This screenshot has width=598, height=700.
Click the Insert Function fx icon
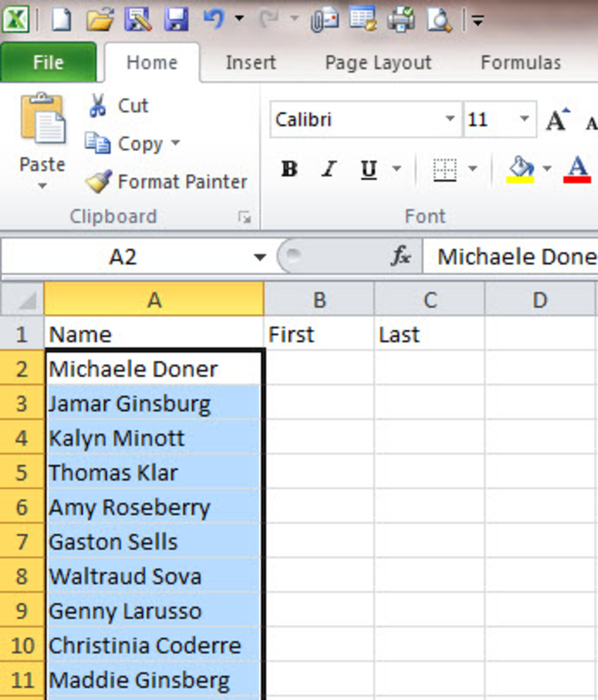[401, 256]
